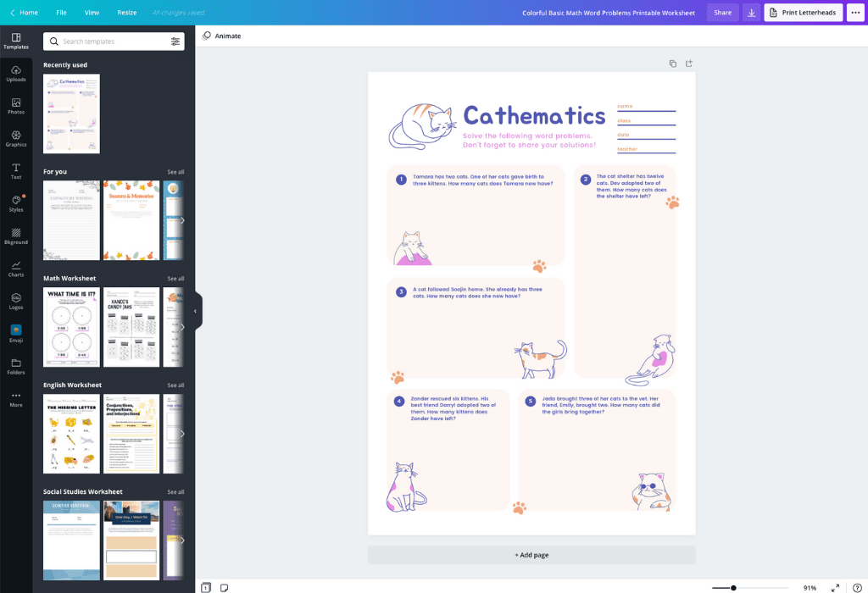Open the Emoji panel

coord(16,334)
